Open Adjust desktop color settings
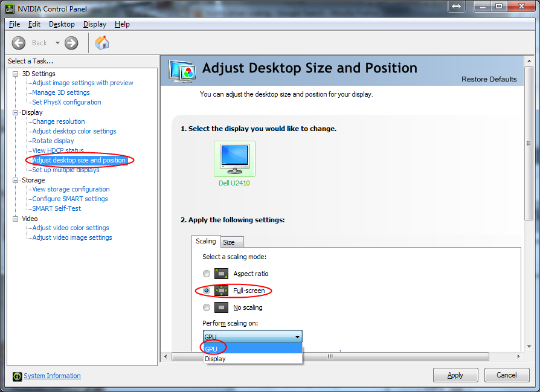 click(74, 131)
